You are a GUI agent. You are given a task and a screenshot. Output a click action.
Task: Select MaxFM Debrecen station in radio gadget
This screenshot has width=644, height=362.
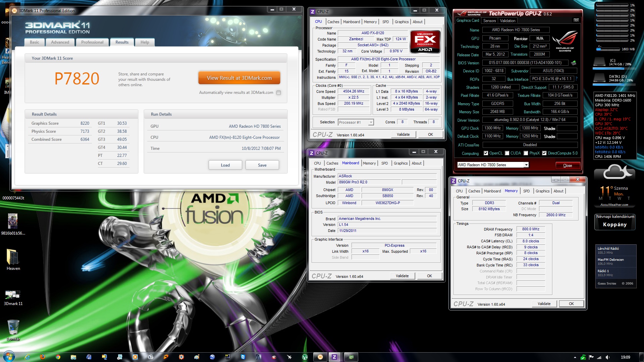[x=615, y=261]
